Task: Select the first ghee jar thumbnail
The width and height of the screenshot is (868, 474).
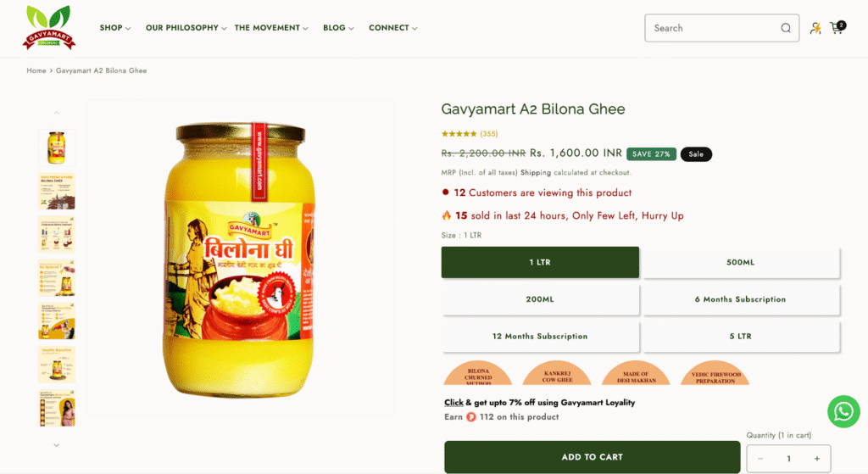Action: pyautogui.click(x=57, y=148)
